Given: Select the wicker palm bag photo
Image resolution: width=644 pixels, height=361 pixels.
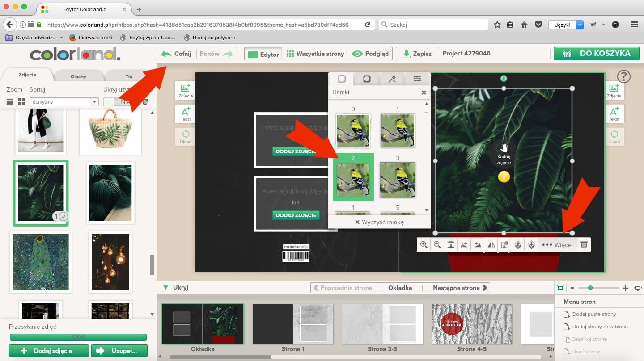Looking at the screenshot, I should click(x=110, y=131).
